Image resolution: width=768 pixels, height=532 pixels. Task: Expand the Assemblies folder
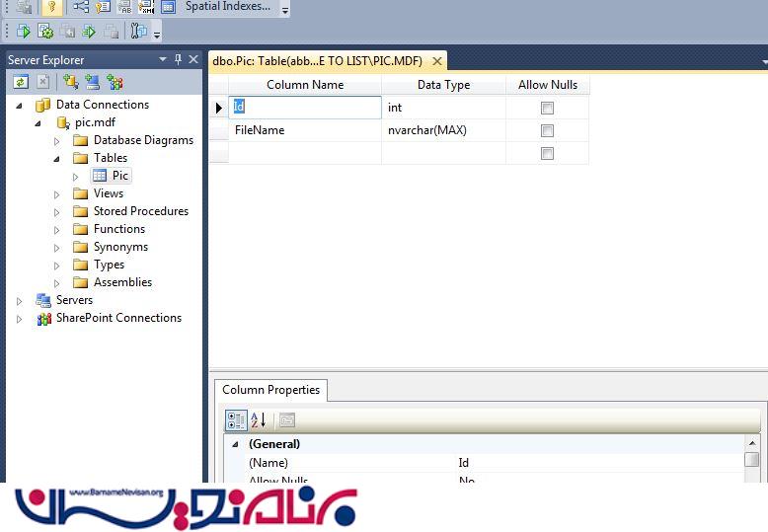tap(57, 283)
